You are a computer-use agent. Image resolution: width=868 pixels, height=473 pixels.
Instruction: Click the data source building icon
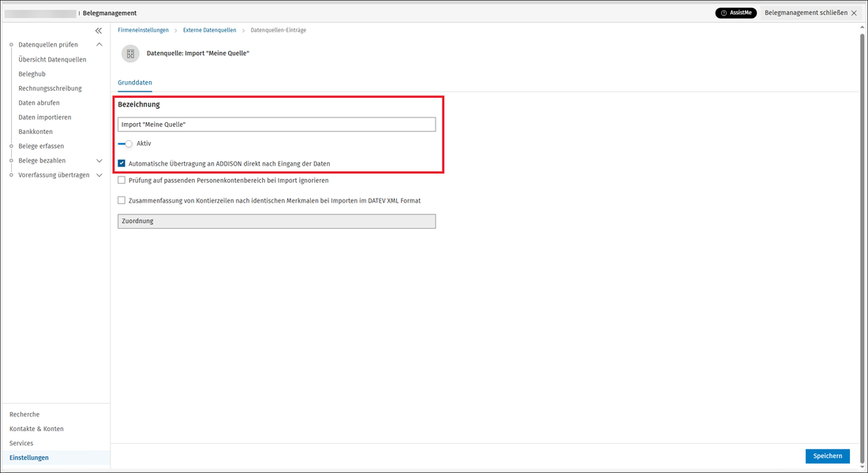pos(131,54)
